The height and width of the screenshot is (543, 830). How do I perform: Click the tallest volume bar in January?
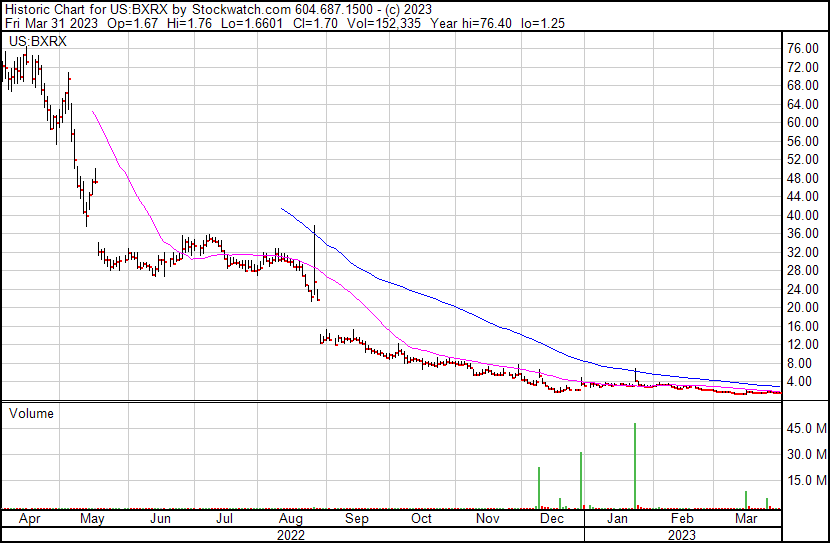tap(635, 466)
